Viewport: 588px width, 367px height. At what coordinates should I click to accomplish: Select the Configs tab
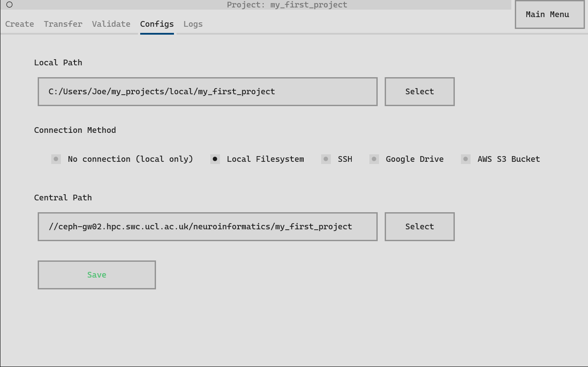157,24
